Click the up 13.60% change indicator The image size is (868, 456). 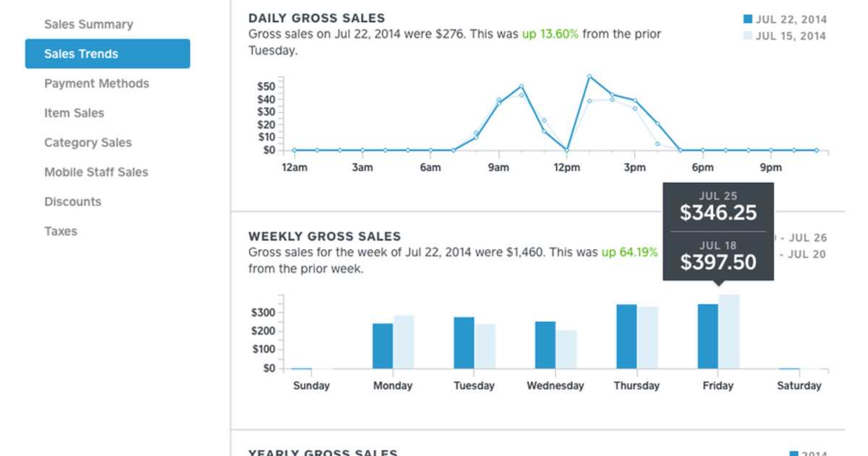(x=551, y=34)
